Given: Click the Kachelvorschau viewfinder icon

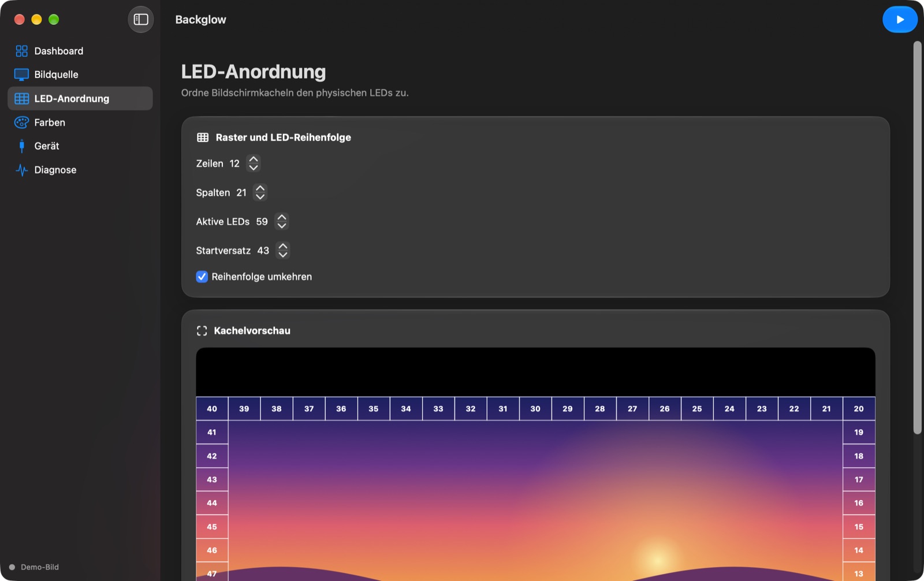Looking at the screenshot, I should coord(202,331).
